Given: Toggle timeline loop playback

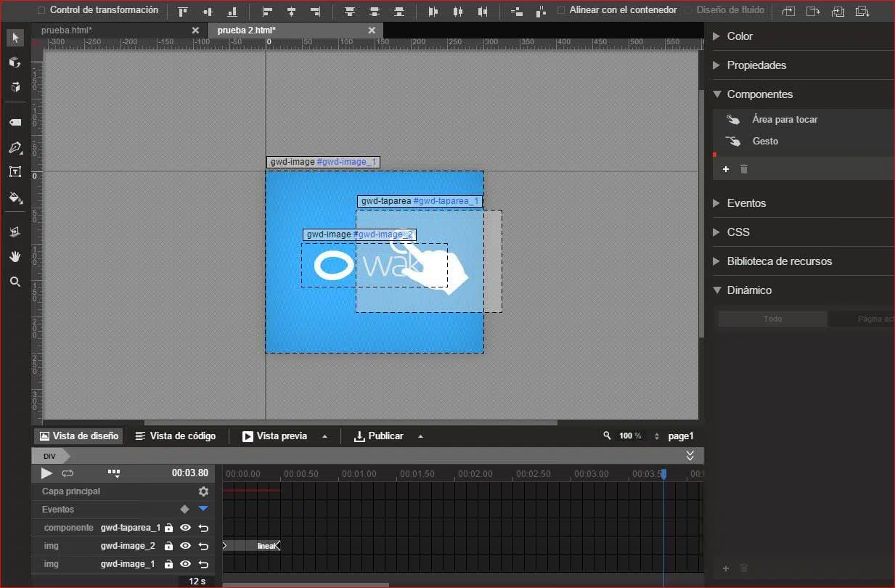Looking at the screenshot, I should coord(68,473).
